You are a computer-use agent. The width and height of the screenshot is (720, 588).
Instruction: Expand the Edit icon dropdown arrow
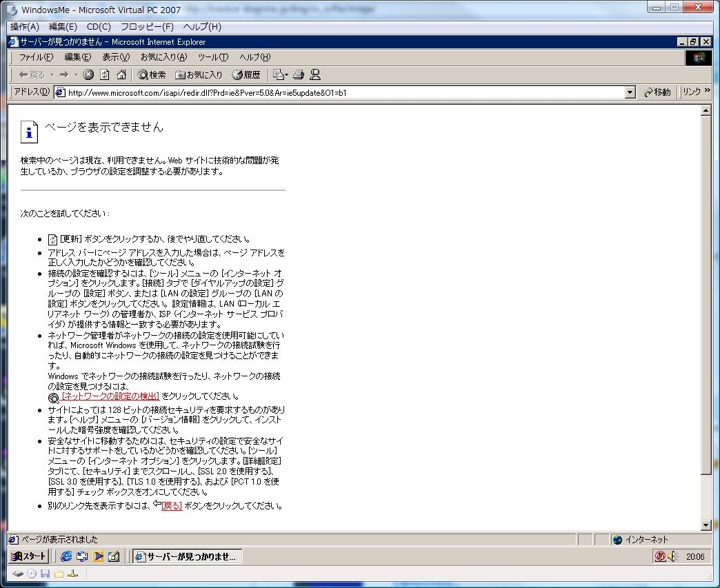tap(286, 75)
